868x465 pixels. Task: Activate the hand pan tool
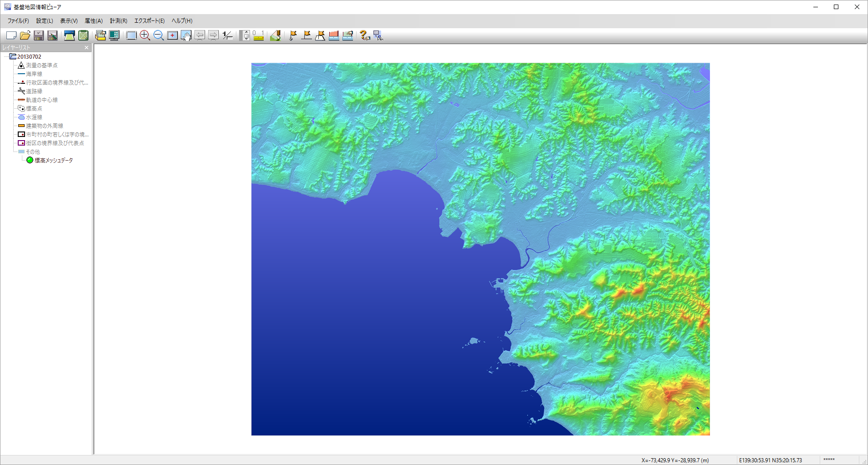[x=186, y=35]
